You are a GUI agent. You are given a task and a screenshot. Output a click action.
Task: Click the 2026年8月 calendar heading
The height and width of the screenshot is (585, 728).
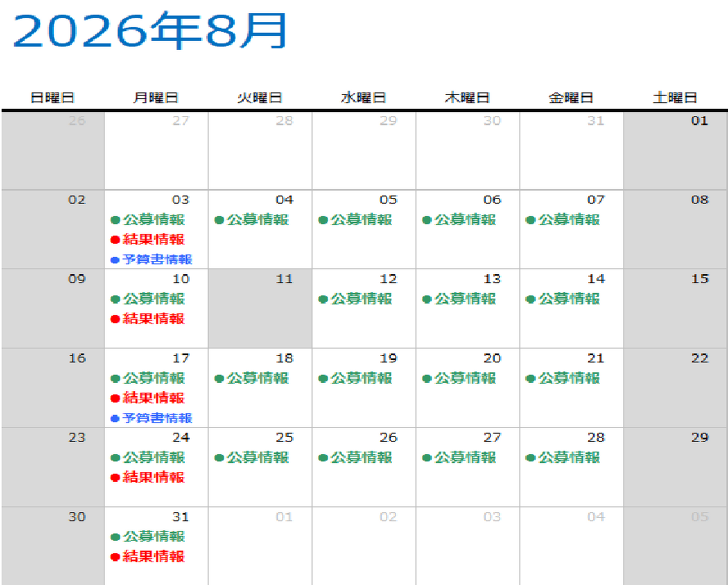pos(150,31)
